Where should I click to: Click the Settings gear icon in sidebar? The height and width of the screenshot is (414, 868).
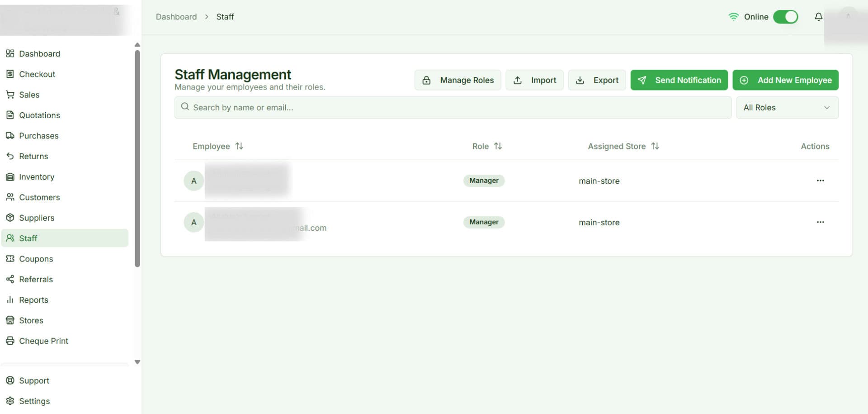(x=10, y=401)
